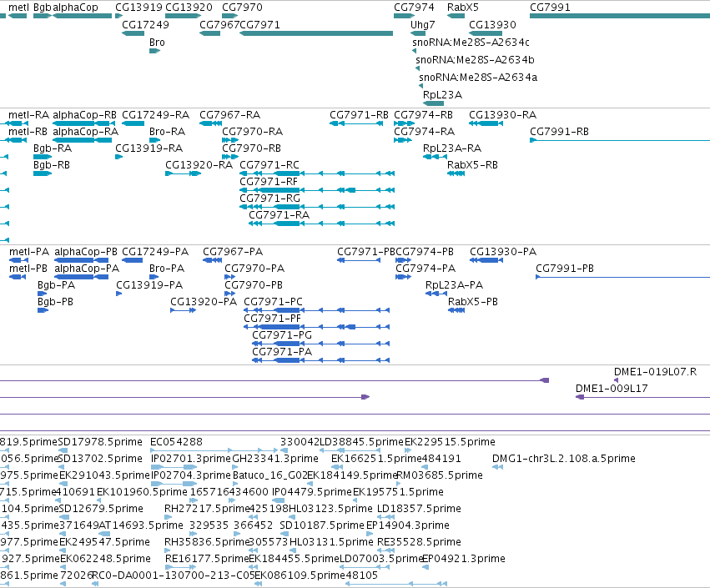Open transcript CG17249-RA
This screenshot has width=710, height=588.
click(156, 115)
